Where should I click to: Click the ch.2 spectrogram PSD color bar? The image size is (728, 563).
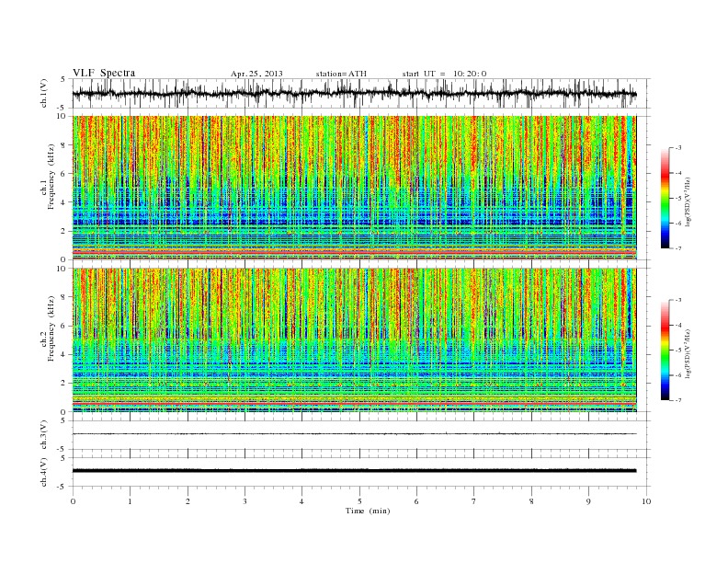click(x=665, y=350)
